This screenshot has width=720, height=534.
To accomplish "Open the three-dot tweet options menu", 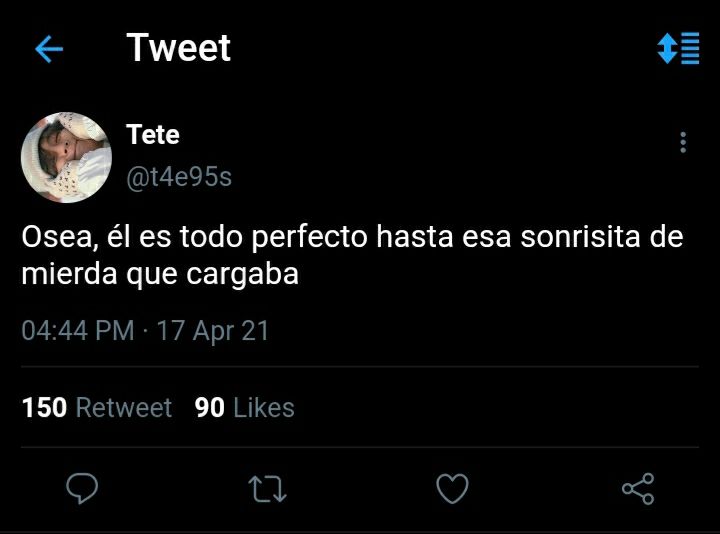I will [683, 142].
